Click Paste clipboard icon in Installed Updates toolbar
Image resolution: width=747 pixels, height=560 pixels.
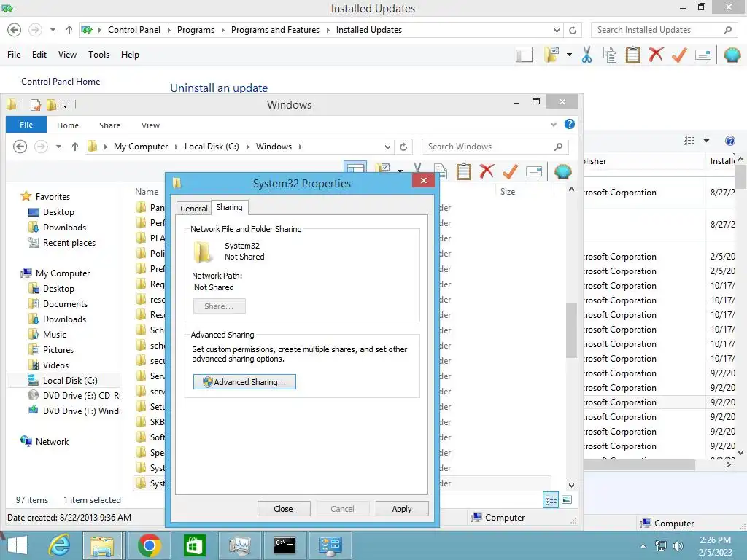(x=632, y=55)
